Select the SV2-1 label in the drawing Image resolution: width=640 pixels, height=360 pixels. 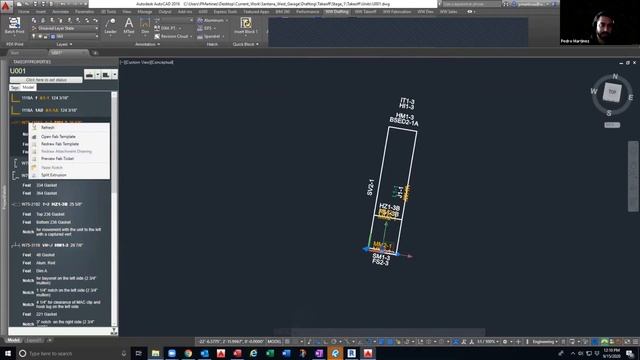click(370, 187)
